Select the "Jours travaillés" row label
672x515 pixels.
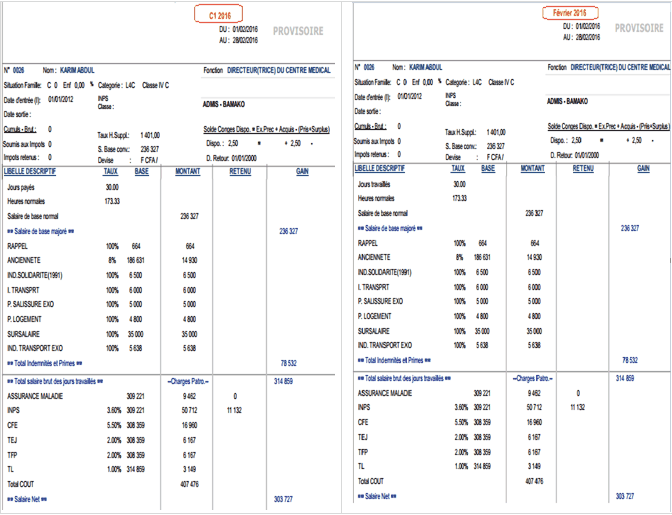(374, 184)
